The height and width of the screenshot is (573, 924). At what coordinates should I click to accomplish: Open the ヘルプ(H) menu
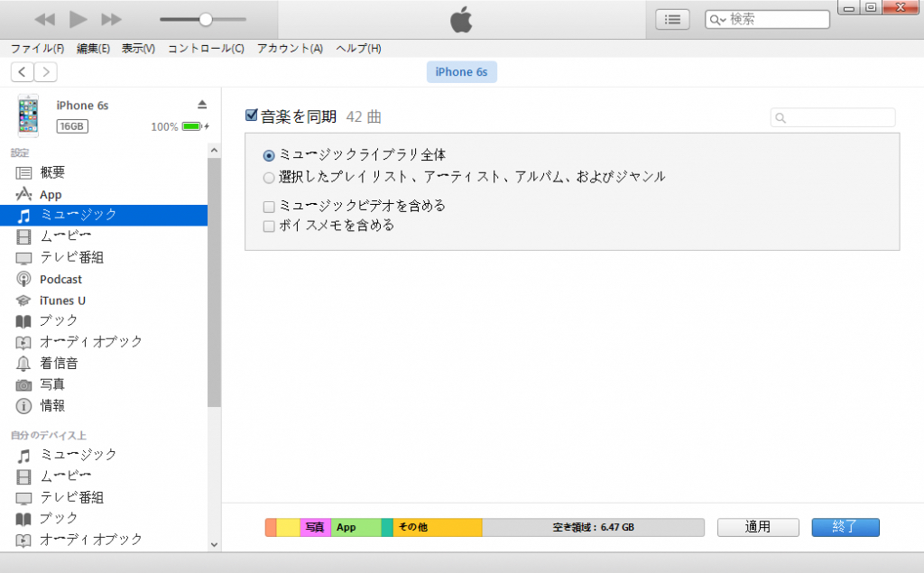(x=358, y=49)
